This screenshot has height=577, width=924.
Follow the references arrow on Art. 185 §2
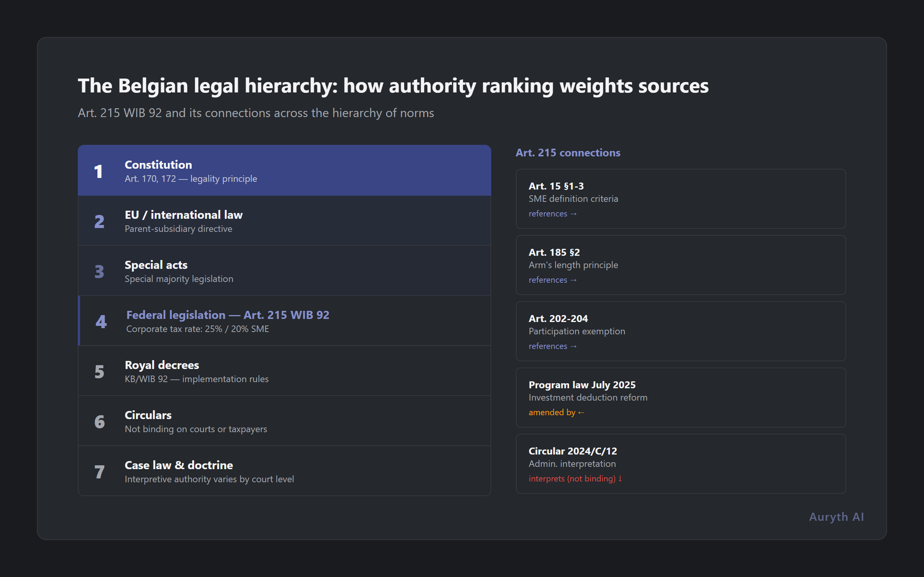pos(552,280)
